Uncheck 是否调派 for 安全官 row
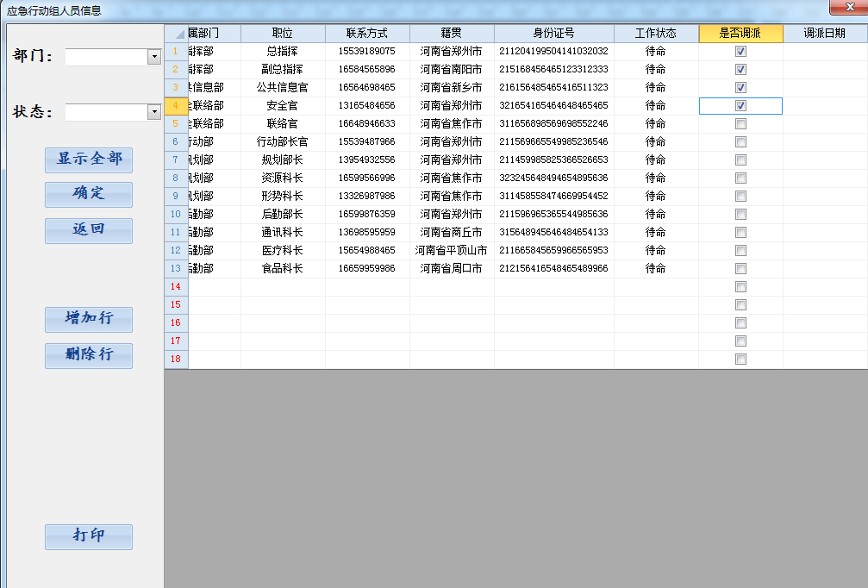This screenshot has width=868, height=588. click(x=740, y=105)
